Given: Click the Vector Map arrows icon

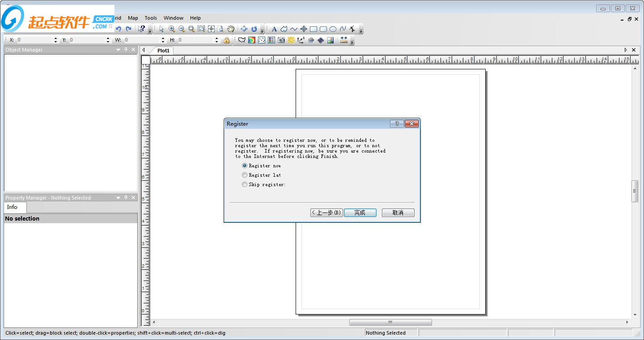Looking at the screenshot, I should tap(301, 40).
